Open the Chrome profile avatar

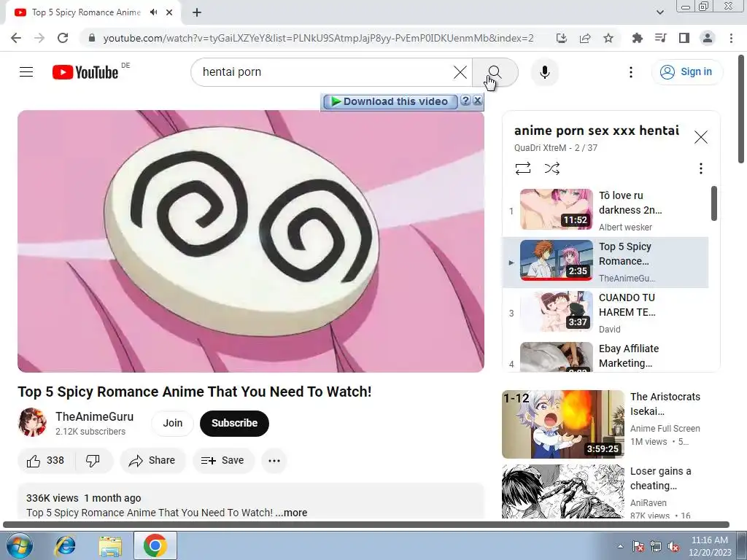click(708, 38)
